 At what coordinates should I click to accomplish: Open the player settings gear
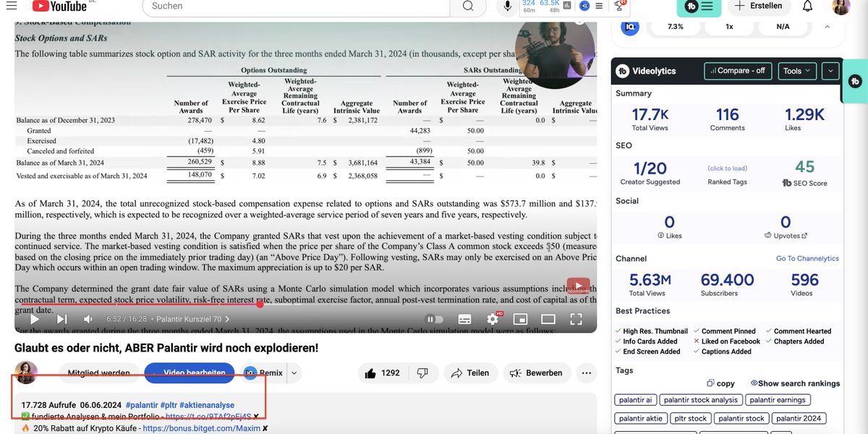[x=493, y=319]
